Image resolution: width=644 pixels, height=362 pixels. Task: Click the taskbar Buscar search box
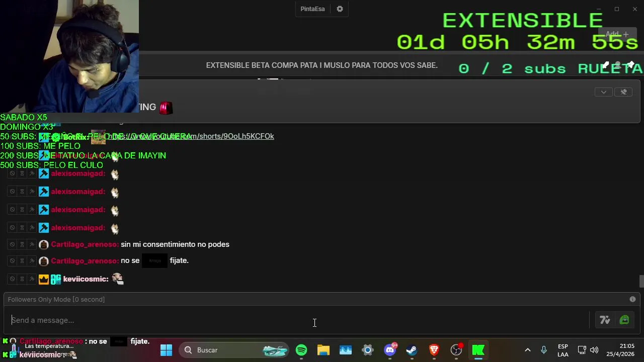pos(234,350)
